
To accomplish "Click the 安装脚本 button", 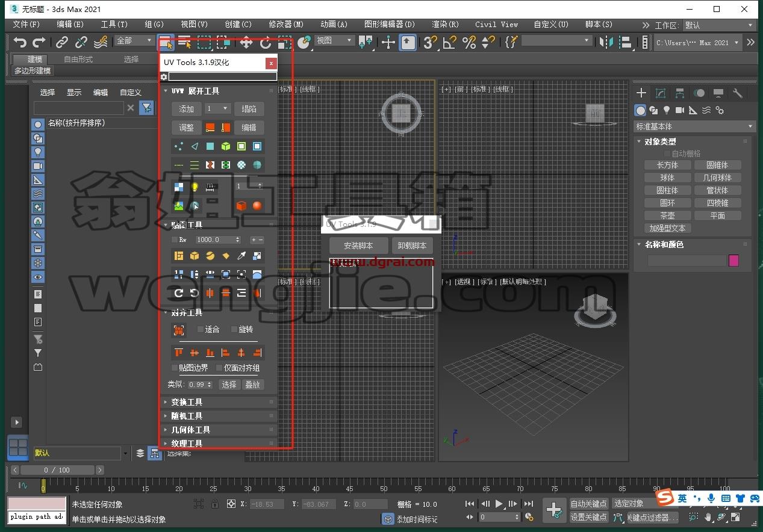I will 358,246.
